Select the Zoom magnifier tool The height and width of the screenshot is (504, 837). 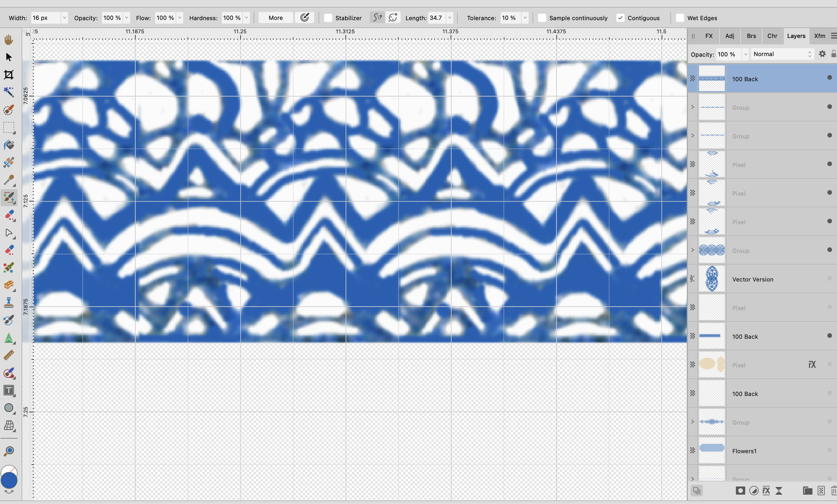[x=9, y=451]
